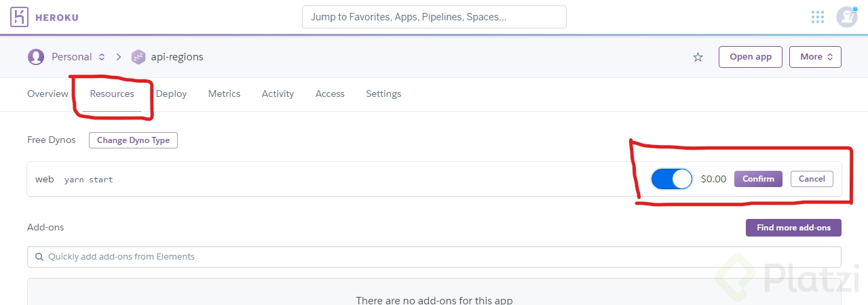Focus the Jump to Favorites search box

click(434, 17)
